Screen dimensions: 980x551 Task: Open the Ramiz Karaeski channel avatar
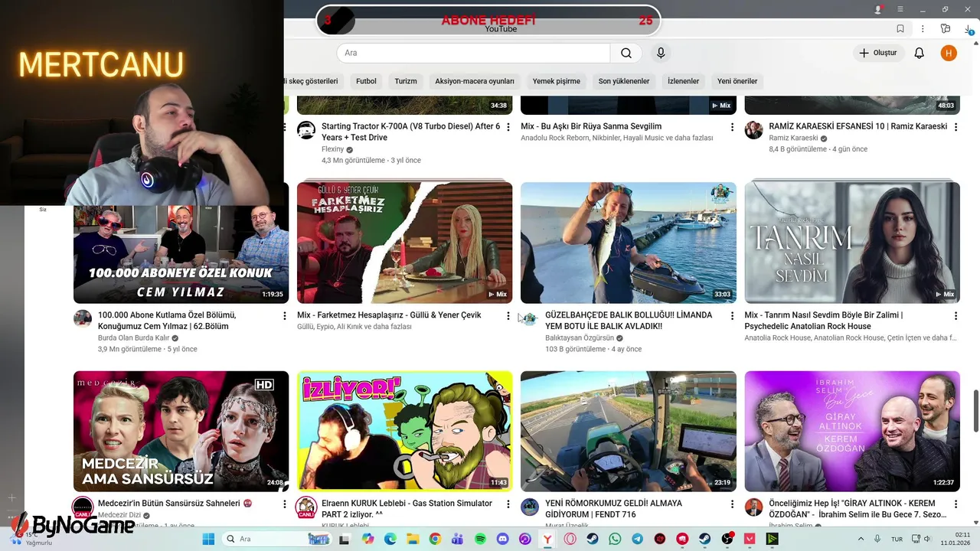tap(753, 129)
